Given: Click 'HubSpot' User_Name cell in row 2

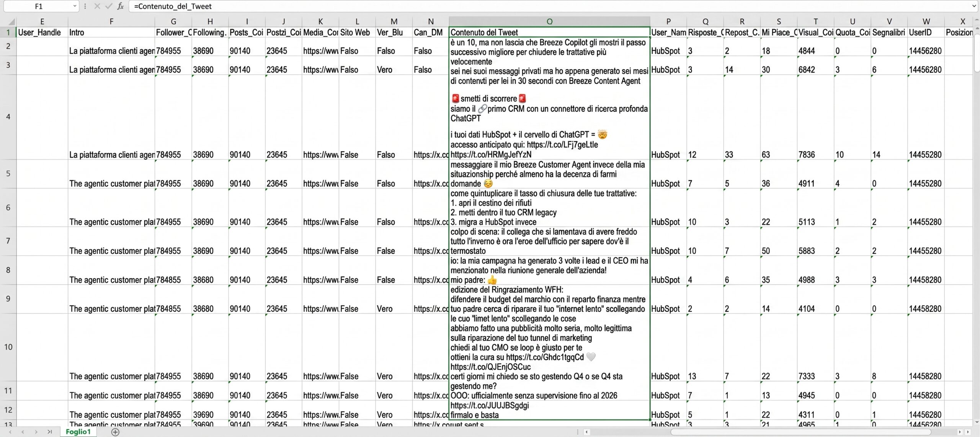Looking at the screenshot, I should click(668, 47).
